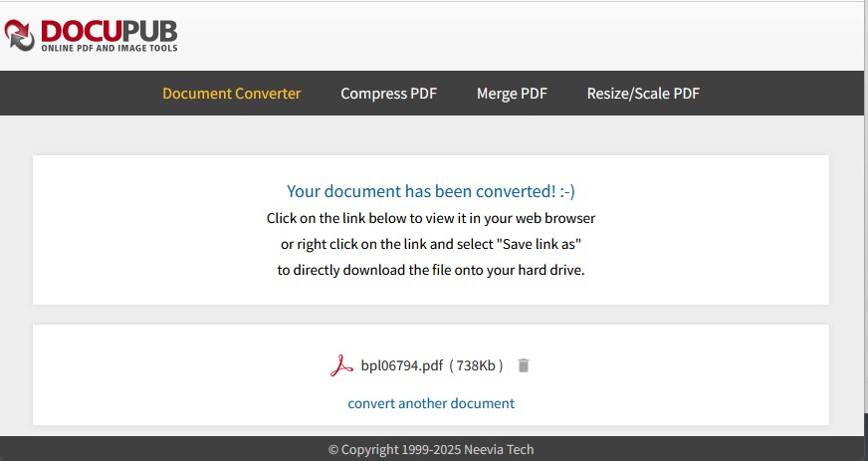The image size is (868, 461).
Task: Click the red PDF icon beside bpl06794.pdf
Action: (341, 365)
